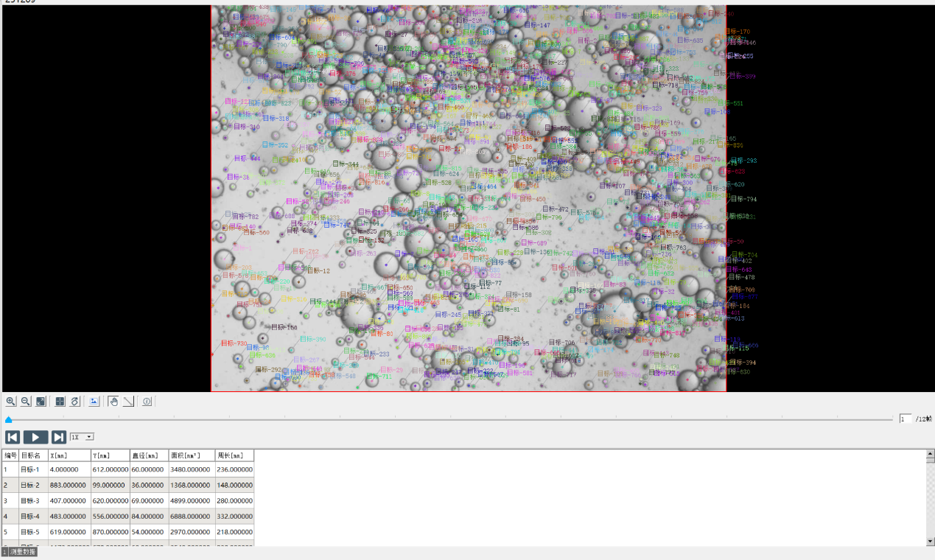Click the zoom in magnifier icon
Viewport: 935px width, 560px height.
[11, 402]
